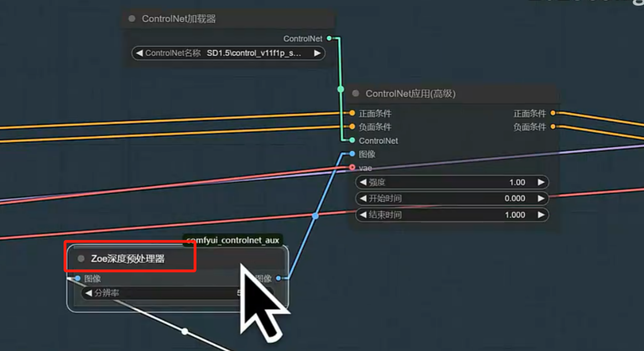This screenshot has width=644, height=351.
Task: Switch to next ControlNet名称 model with right arrow
Action: click(x=317, y=53)
